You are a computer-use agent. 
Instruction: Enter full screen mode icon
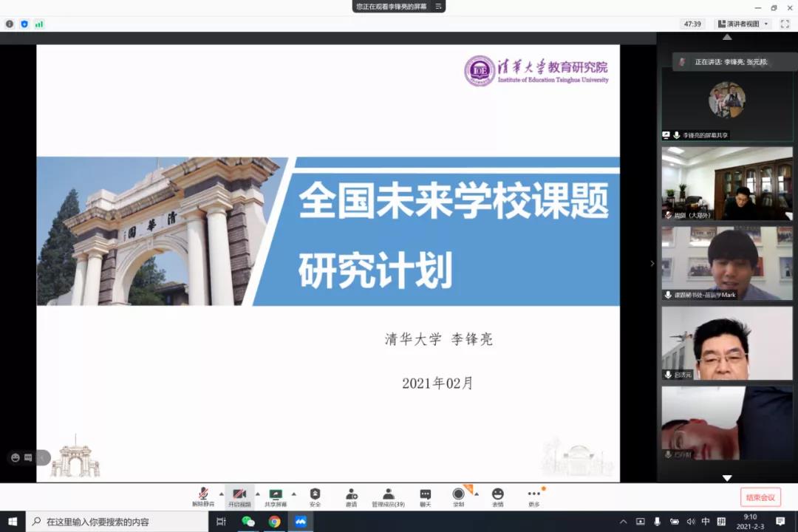point(785,24)
